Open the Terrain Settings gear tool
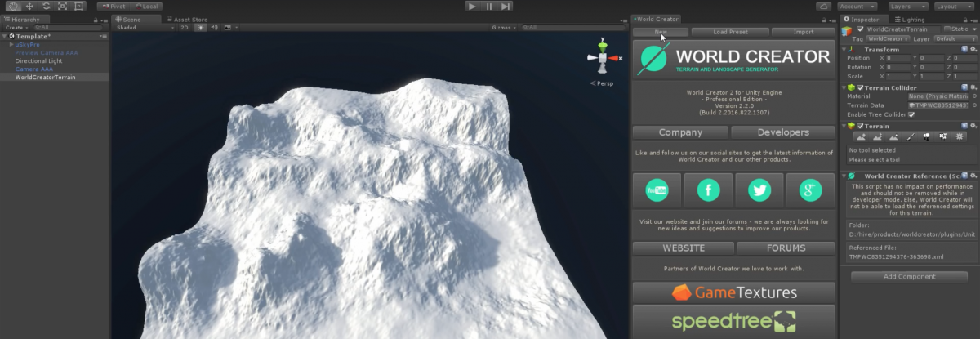The width and height of the screenshot is (980, 339). click(960, 136)
